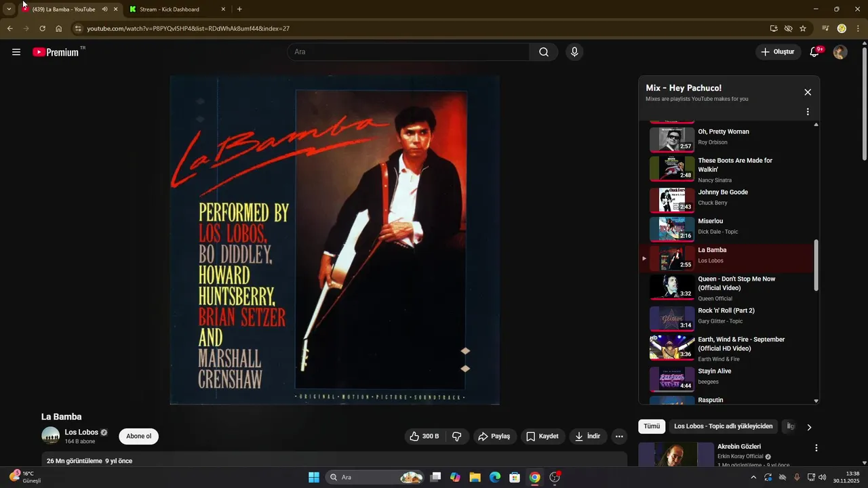Open notifications bell
Image resolution: width=868 pixels, height=488 pixels.
(815, 52)
